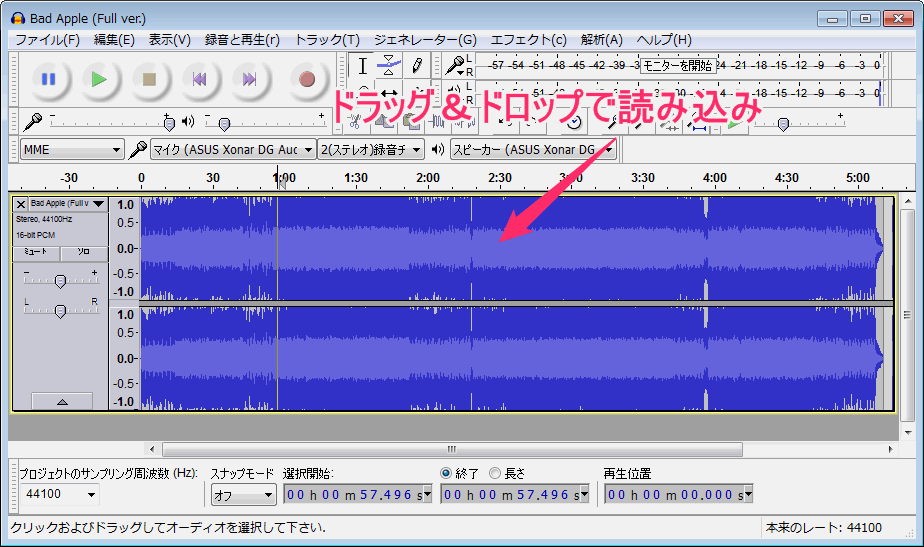Adjust the playback speed slider
The image size is (924, 547).
tap(783, 124)
